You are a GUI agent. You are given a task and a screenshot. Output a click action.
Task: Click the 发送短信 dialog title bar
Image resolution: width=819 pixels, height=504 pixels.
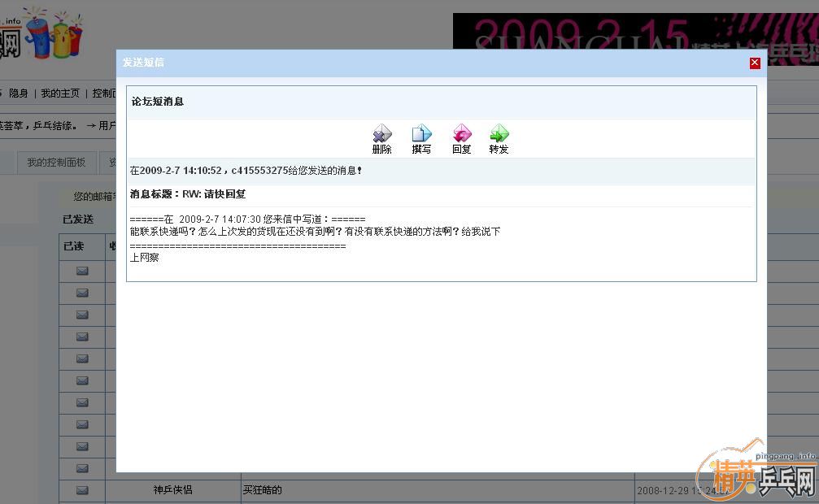click(407, 63)
